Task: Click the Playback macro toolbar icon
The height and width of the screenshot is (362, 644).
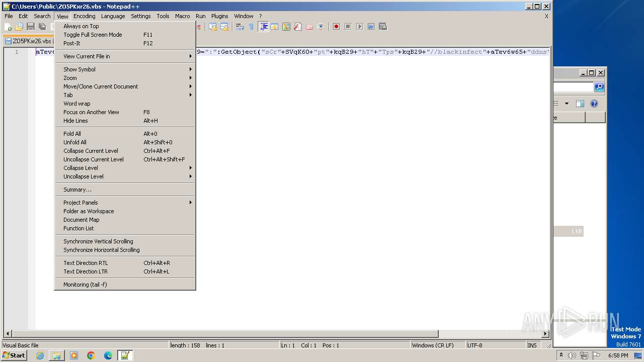Action: [359, 27]
